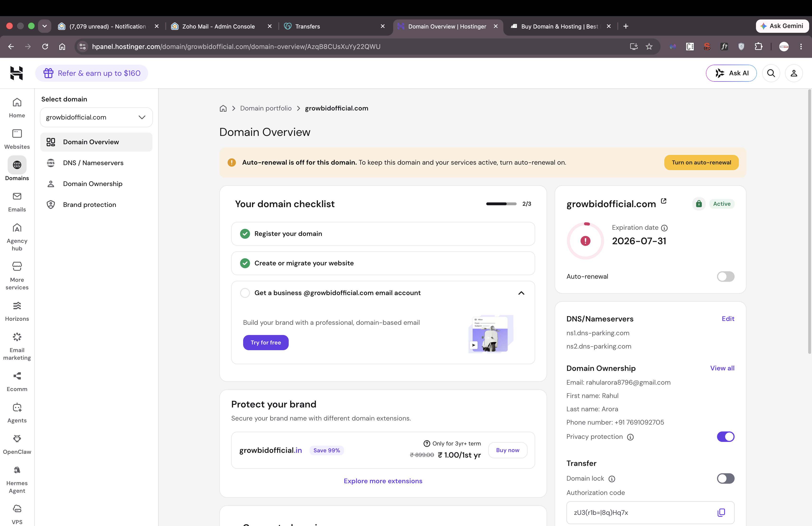Click the page vertical scrollbar
812x526 pixels.
click(809, 222)
